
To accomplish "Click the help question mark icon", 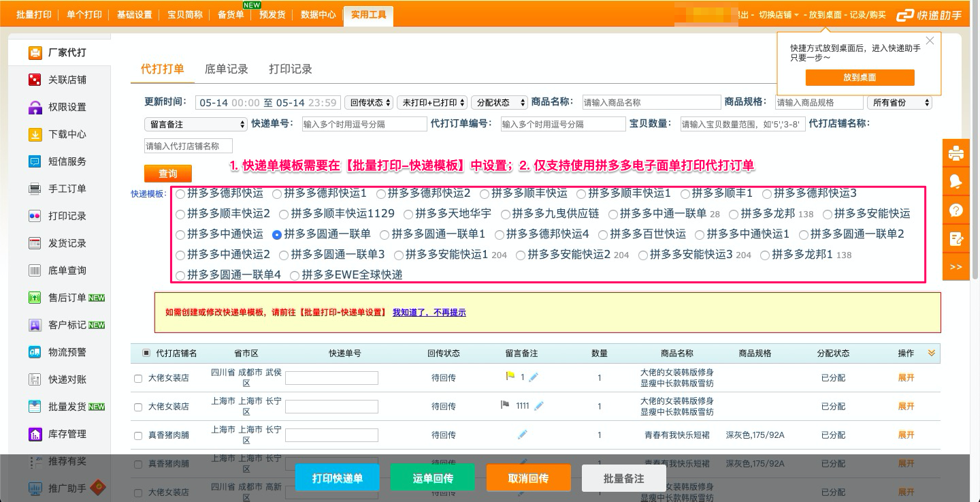I will pos(955,210).
